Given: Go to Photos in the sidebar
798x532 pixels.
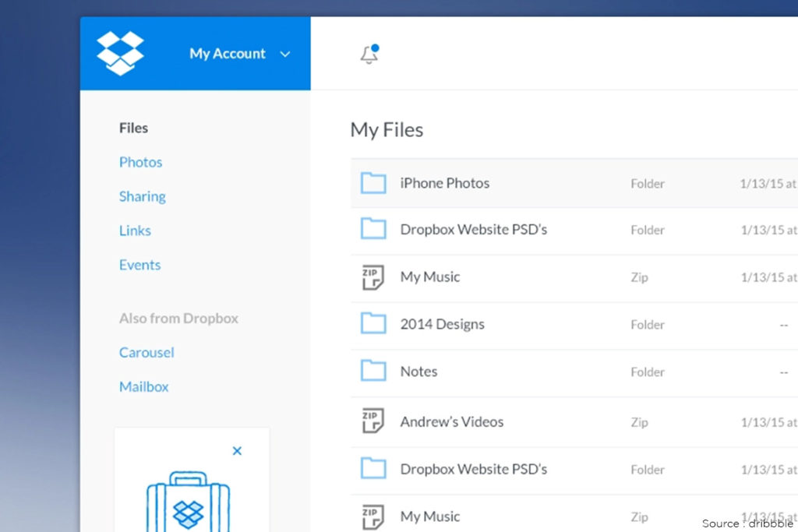Looking at the screenshot, I should point(140,162).
